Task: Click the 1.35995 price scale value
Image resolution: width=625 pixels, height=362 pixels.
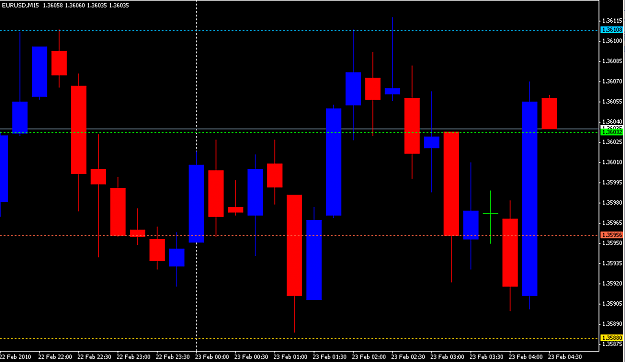Action: click(613, 182)
